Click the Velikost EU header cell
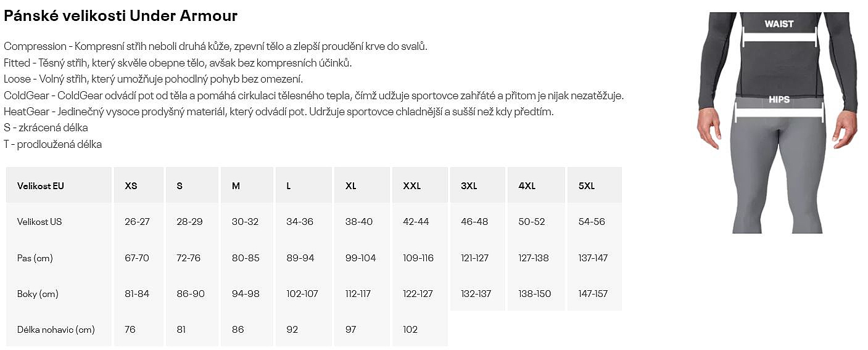Image resolution: width=868 pixels, height=350 pixels. (41, 185)
